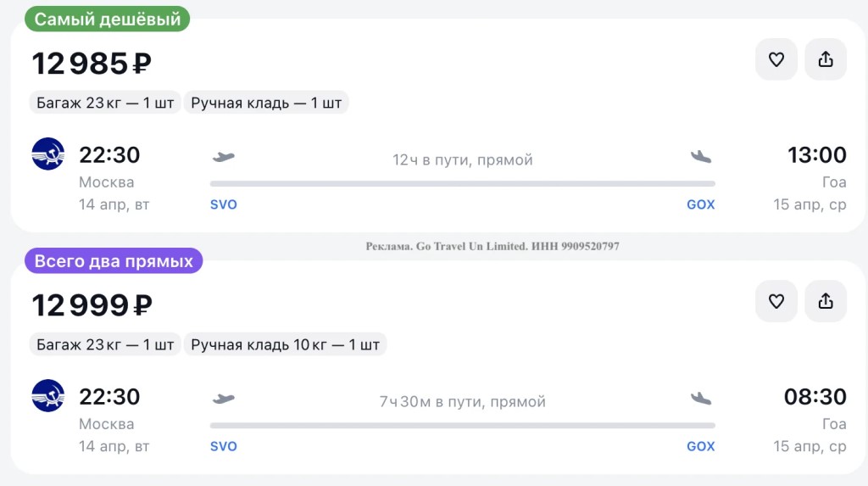Click Aeroflot logo on the cheapest ticket
Screen dimensions: 868x486
(48, 154)
